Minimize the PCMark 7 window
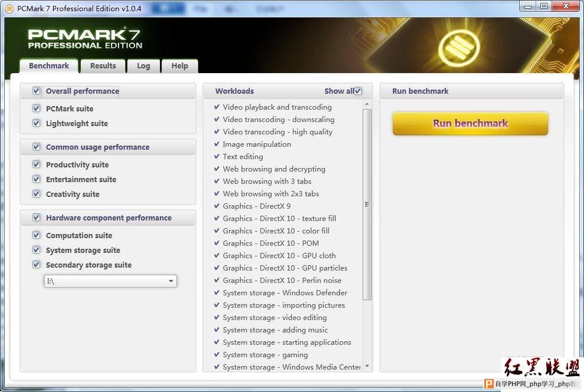 (528, 6)
